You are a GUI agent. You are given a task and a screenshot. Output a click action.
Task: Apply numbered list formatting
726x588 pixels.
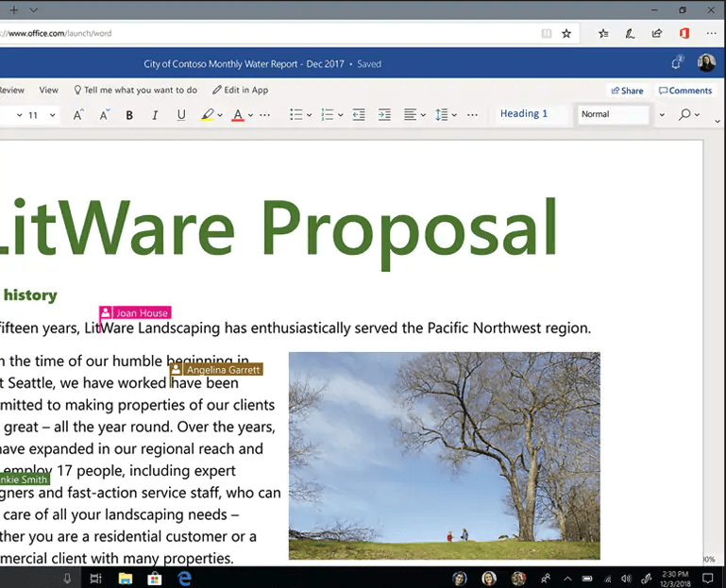pos(327,115)
